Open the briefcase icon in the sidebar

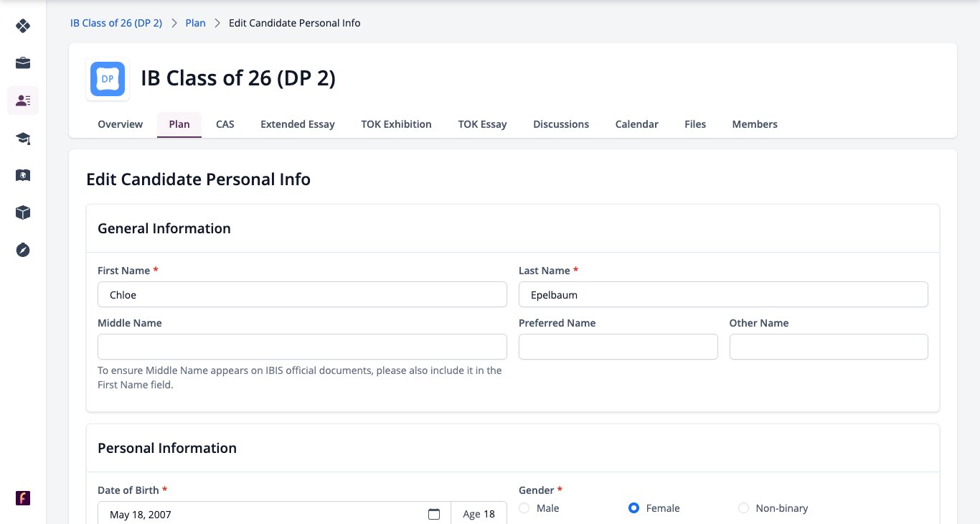(x=23, y=63)
